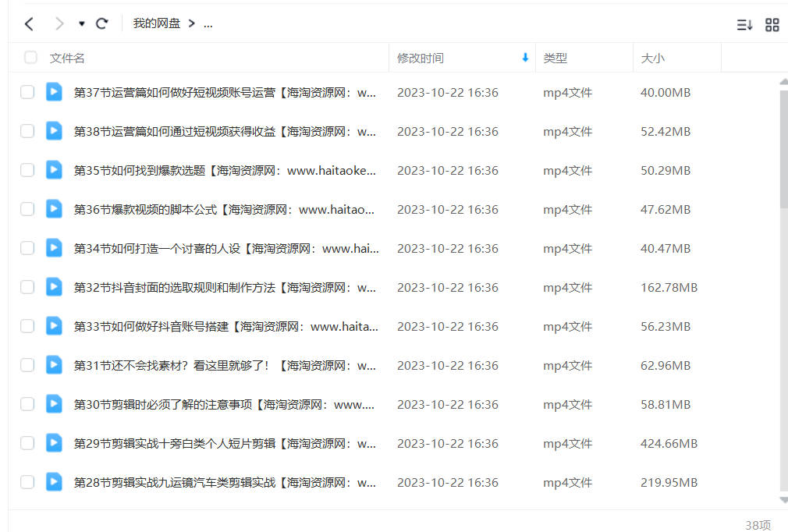The width and height of the screenshot is (788, 532).
Task: Check the box for 第37节 file
Action: pos(27,92)
